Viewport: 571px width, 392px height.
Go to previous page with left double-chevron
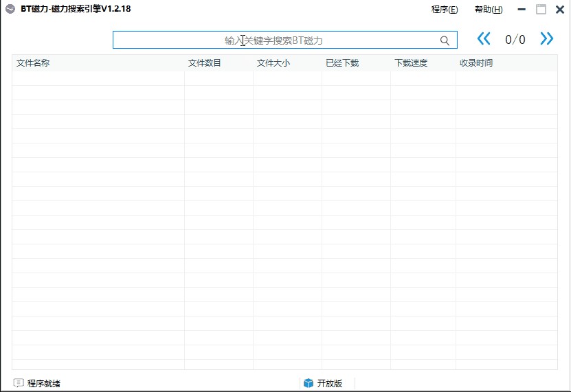484,39
